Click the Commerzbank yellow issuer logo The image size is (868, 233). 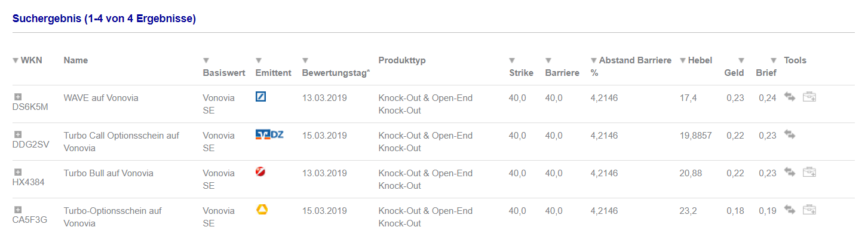pos(261,209)
